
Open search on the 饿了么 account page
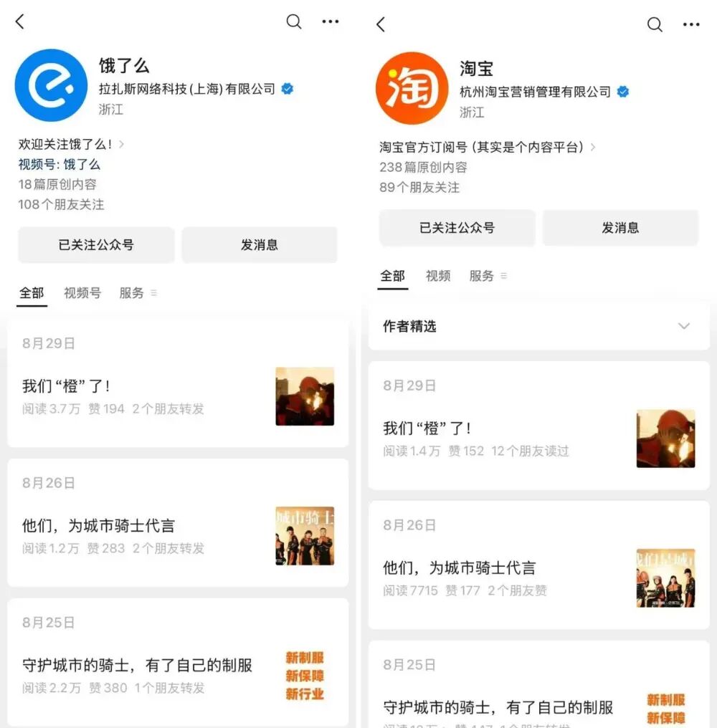tap(293, 22)
